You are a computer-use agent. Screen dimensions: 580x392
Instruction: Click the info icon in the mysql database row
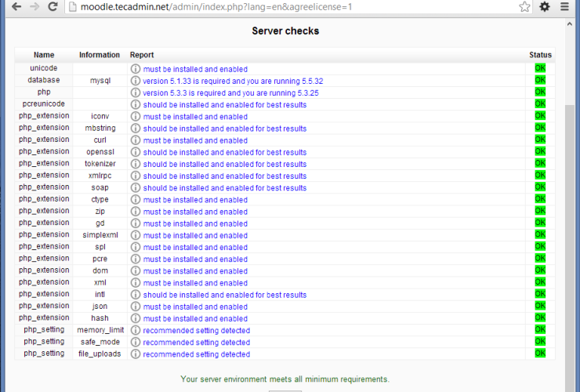click(136, 81)
